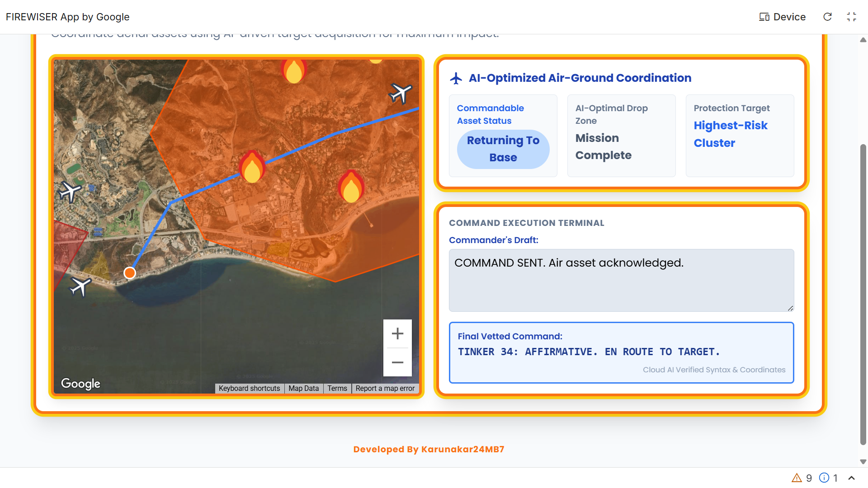This screenshot has width=868, height=488.
Task: Zoom in the map with plus button
Action: (x=397, y=334)
